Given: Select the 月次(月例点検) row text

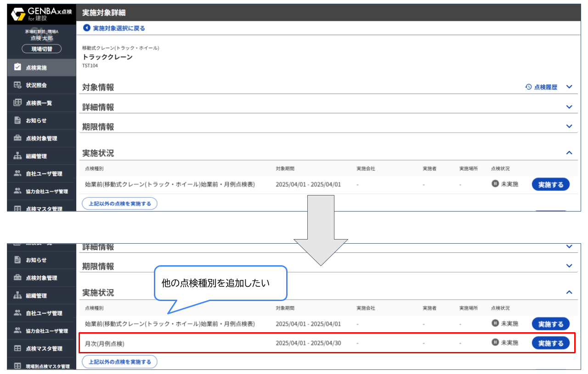Looking at the screenshot, I should coord(105,343).
